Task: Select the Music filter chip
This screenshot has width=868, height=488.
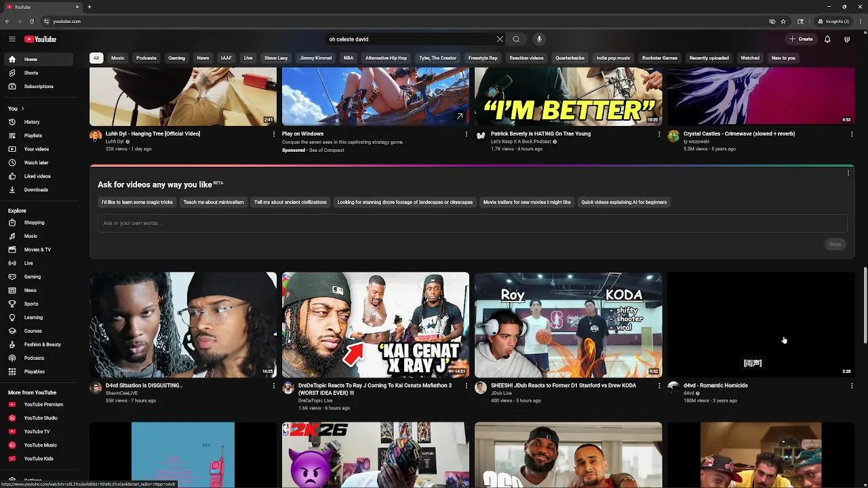Action: pyautogui.click(x=118, y=58)
